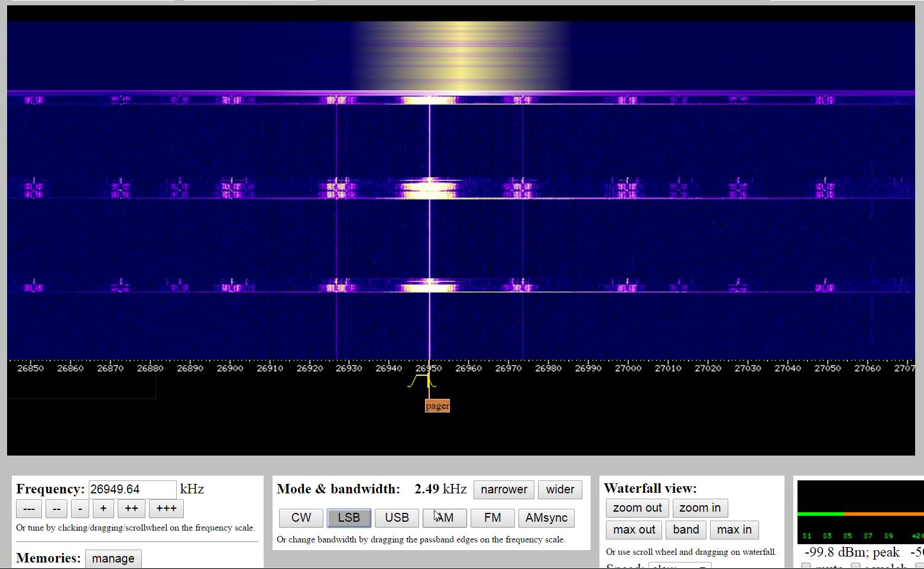924x569 pixels.
Task: Select the LSB mode button
Action: coord(349,518)
